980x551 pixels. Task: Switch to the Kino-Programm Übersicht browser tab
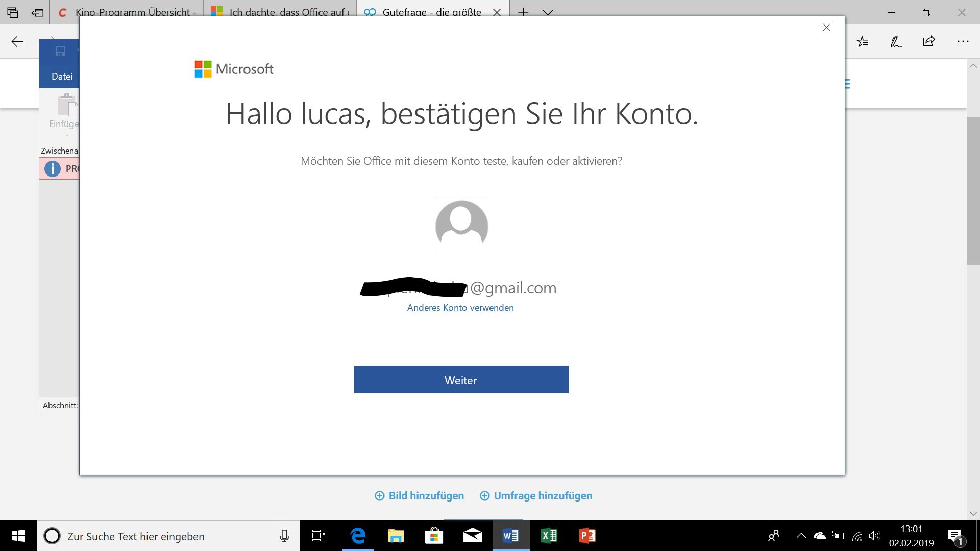point(127,12)
